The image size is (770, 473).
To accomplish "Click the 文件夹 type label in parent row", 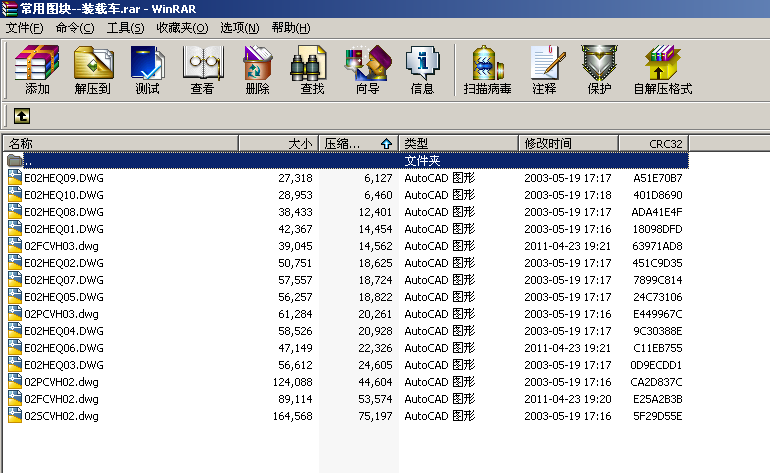I will (x=422, y=161).
